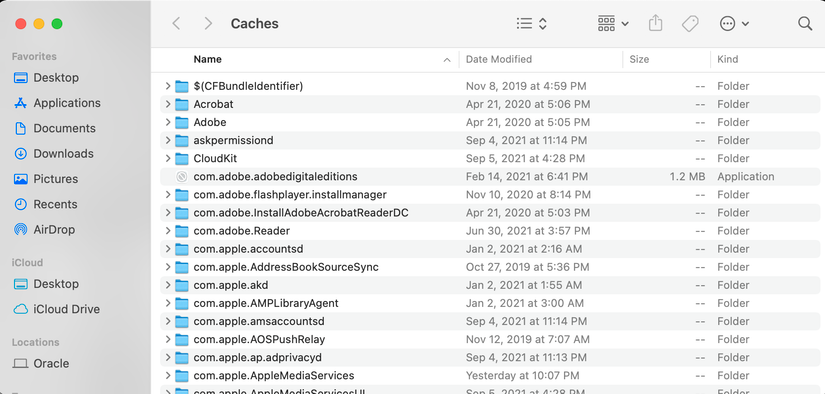Screen dimensions: 825x394
Task: Click the Oct 27, 2019 at 5:36 PM date
Action: pyautogui.click(x=527, y=267)
